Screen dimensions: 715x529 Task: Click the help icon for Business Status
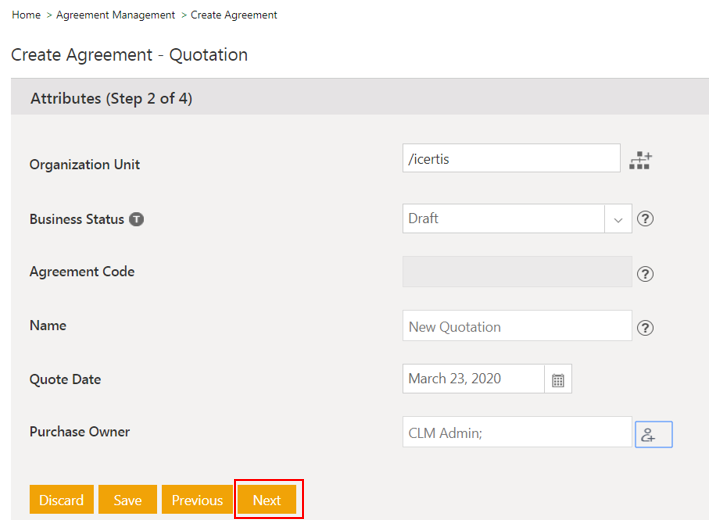[645, 219]
